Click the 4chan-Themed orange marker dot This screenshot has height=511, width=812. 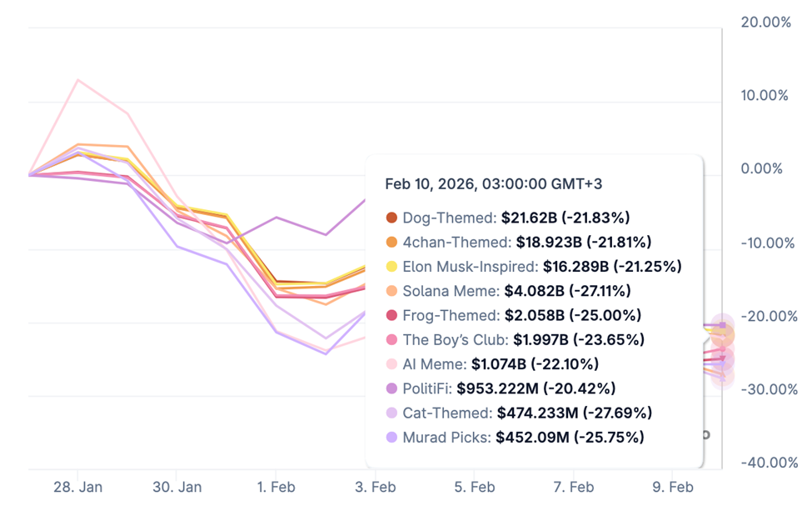pos(391,243)
